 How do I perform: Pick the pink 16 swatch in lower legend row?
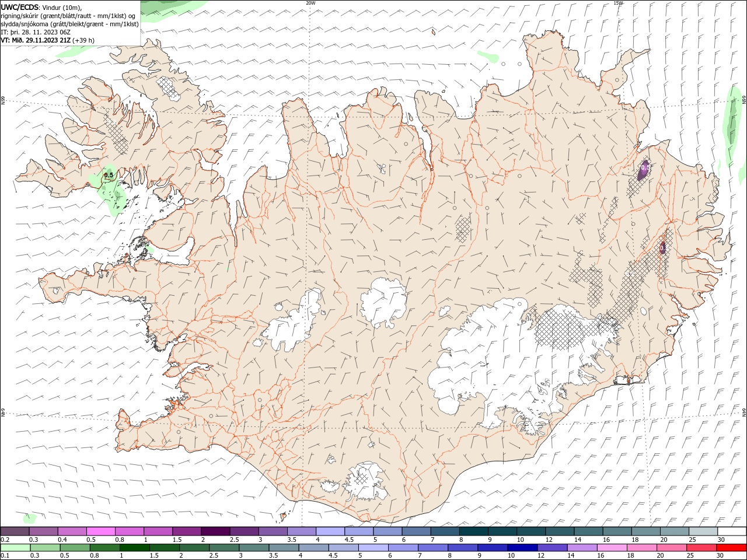click(611, 548)
